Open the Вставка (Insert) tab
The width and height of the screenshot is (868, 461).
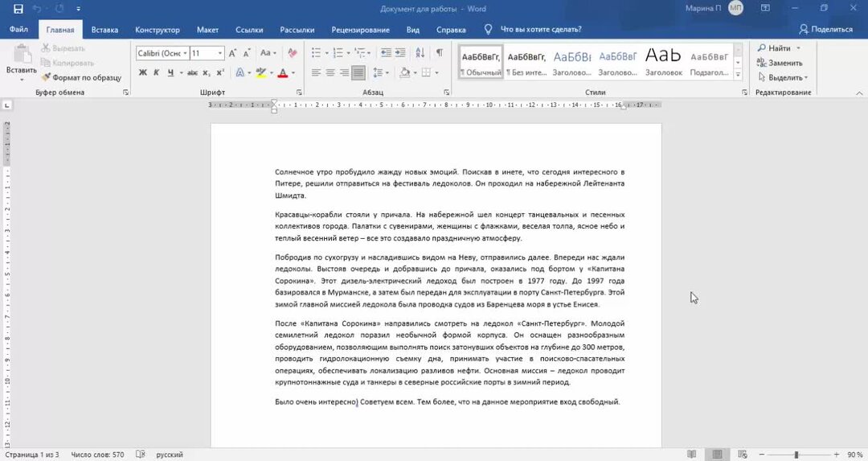tap(104, 30)
